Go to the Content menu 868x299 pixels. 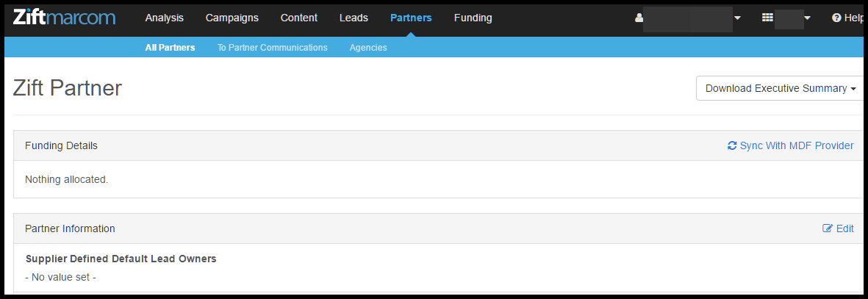299,18
